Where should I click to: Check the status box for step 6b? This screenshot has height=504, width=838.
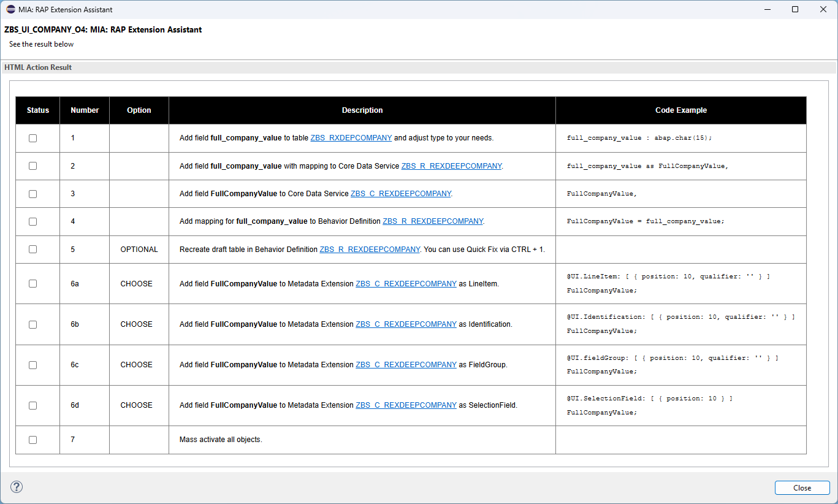pos(32,324)
